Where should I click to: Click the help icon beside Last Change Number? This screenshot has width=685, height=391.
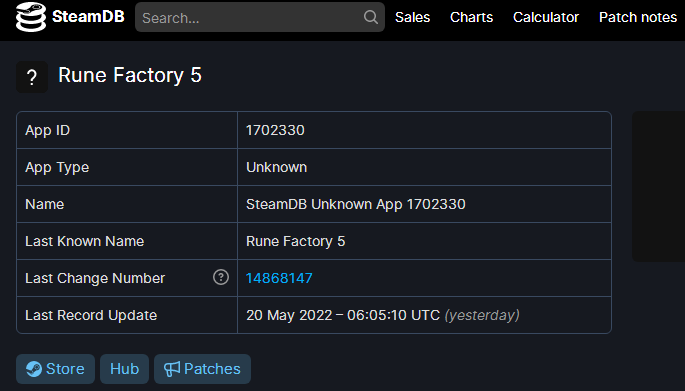[221, 277]
